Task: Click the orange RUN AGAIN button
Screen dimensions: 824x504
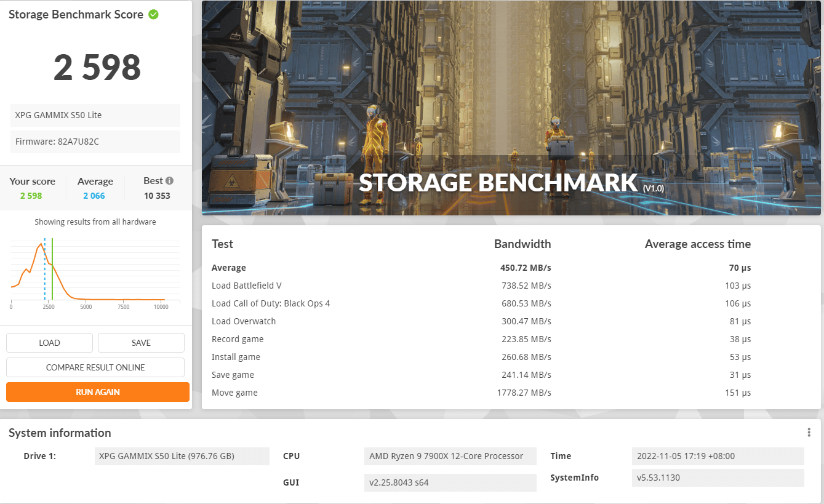Action: (98, 392)
